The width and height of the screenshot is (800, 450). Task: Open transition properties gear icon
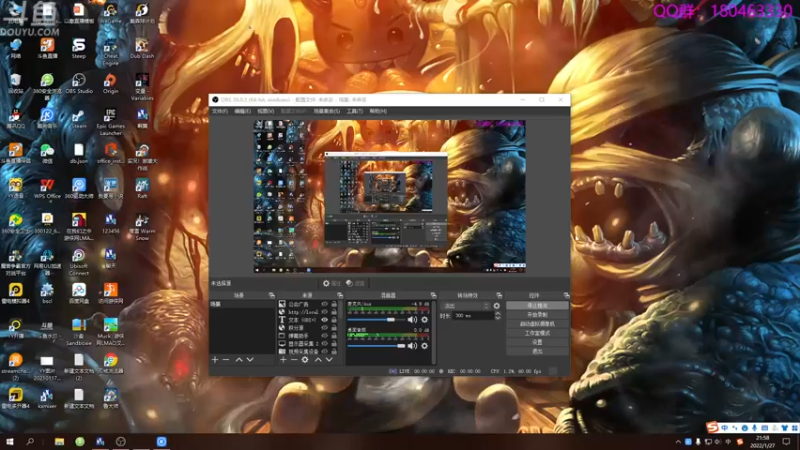496,306
